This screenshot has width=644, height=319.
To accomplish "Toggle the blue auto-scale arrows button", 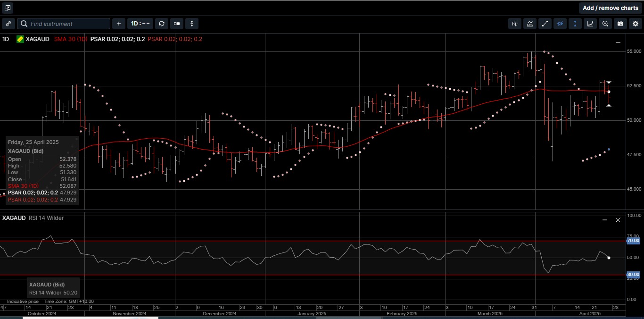I will [575, 24].
